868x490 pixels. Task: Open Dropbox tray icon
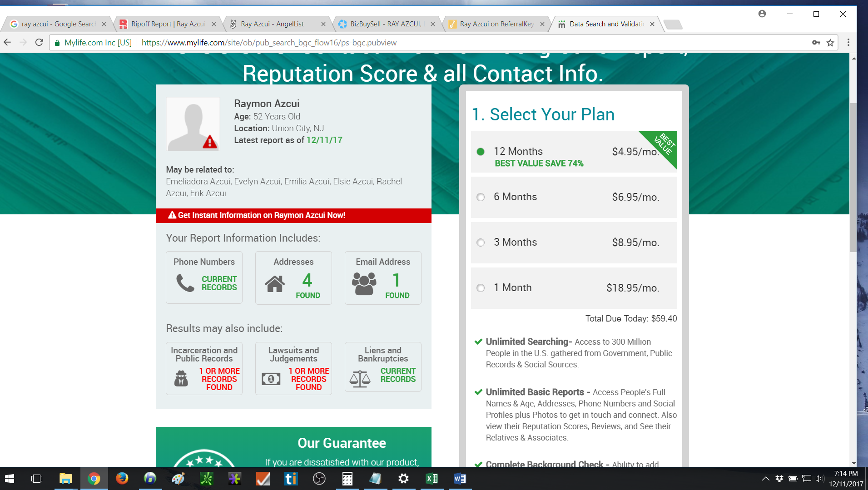[x=779, y=479]
